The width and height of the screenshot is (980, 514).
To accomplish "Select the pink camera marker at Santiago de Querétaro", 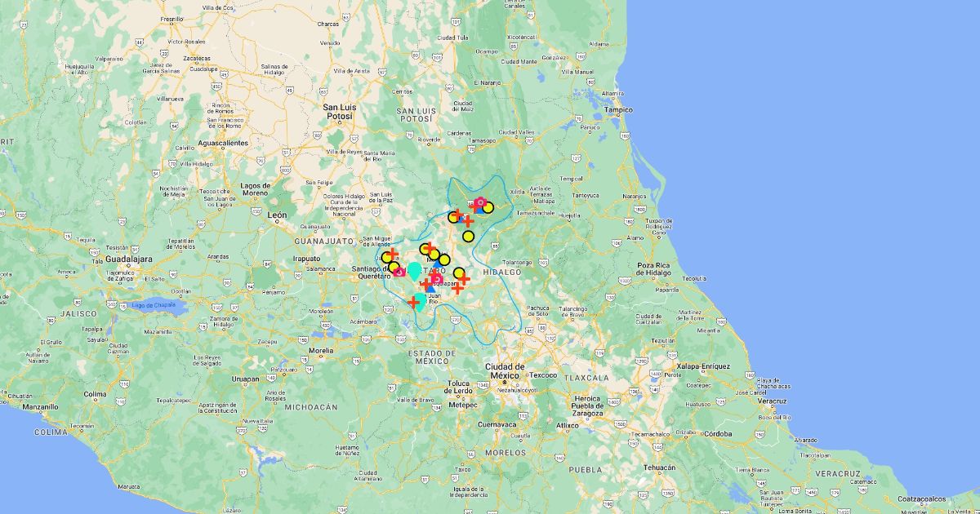I will click(x=399, y=271).
